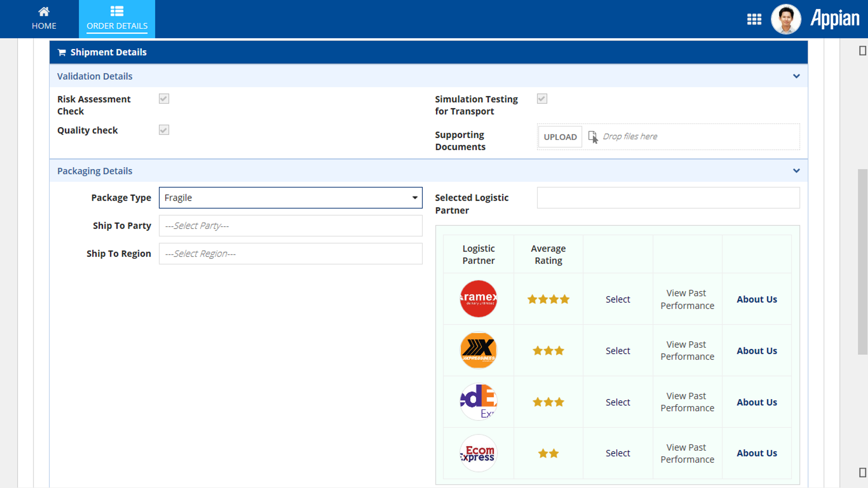
Task: Open About Us for XpressBees
Action: click(x=757, y=351)
